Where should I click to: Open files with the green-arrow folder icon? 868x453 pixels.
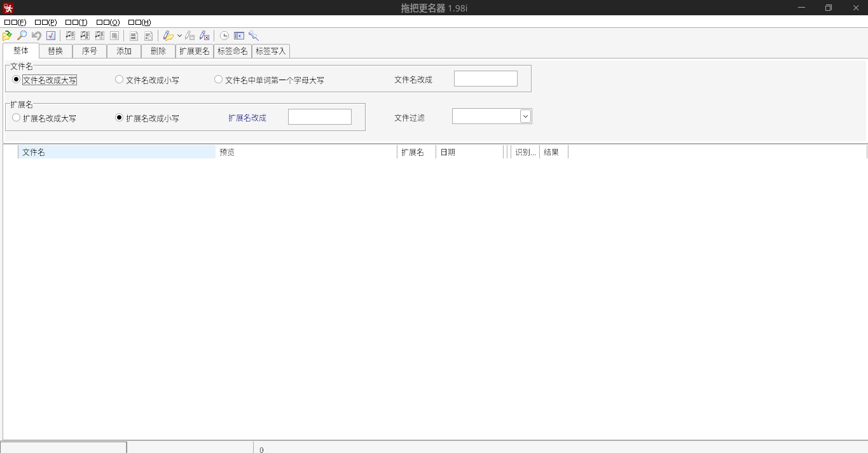8,36
